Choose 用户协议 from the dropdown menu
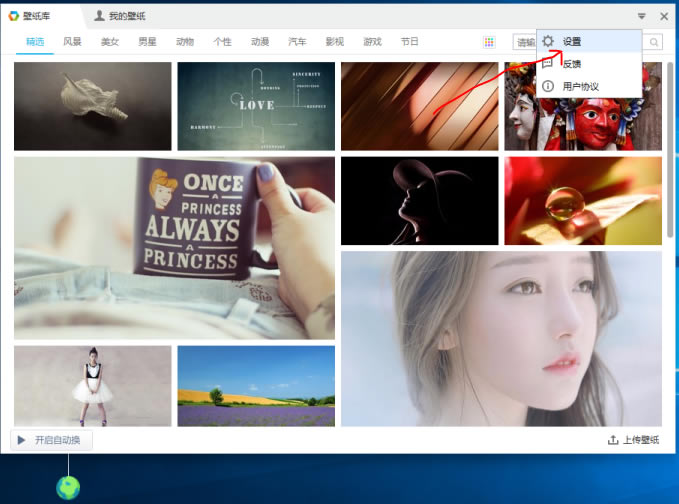 (589, 86)
